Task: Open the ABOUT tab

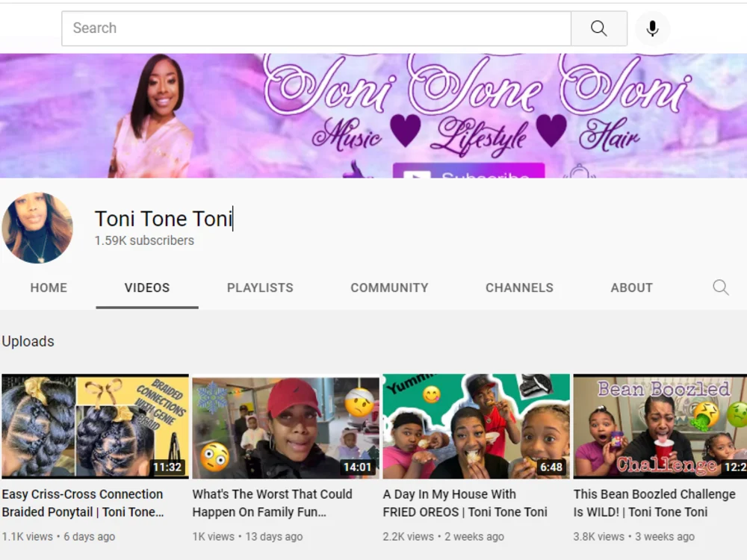Action: click(x=632, y=287)
